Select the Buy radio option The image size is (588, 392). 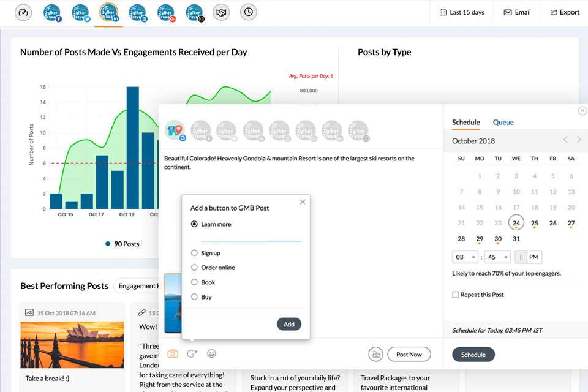(194, 296)
